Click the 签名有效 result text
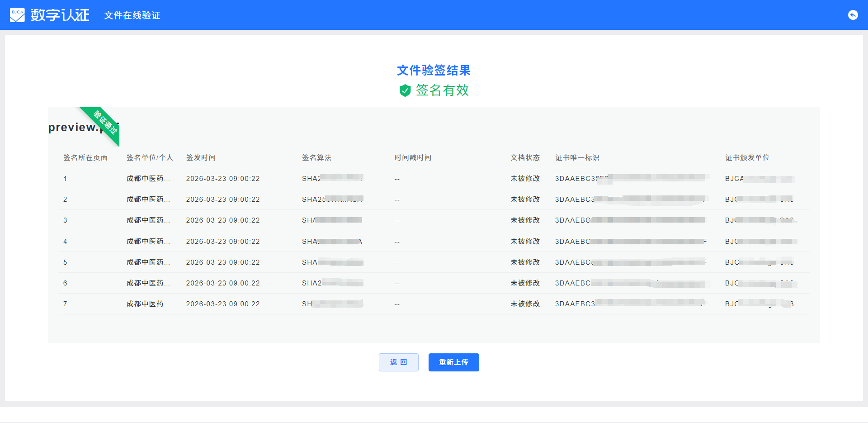This screenshot has width=868, height=423. click(442, 90)
